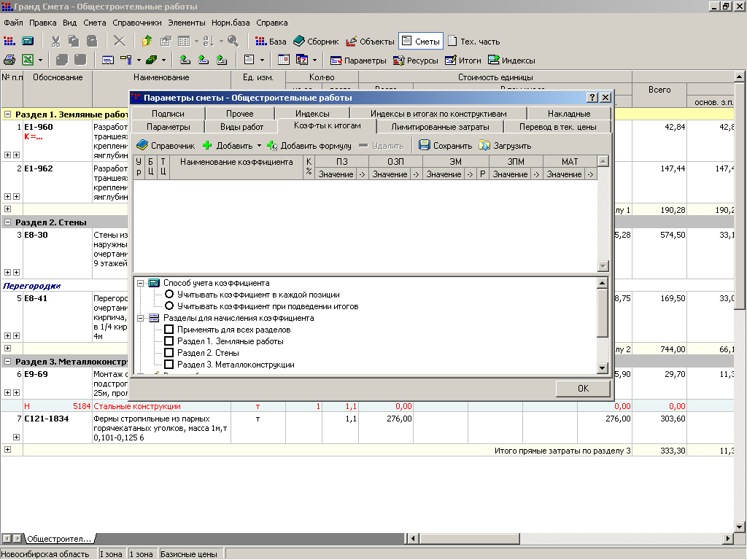Click the money stack icon in toolbar
Image resolution: width=747 pixels, height=560 pixels.
pyautogui.click(x=152, y=60)
